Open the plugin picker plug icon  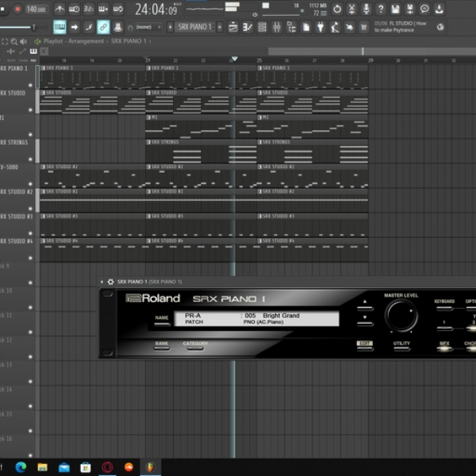(x=321, y=27)
